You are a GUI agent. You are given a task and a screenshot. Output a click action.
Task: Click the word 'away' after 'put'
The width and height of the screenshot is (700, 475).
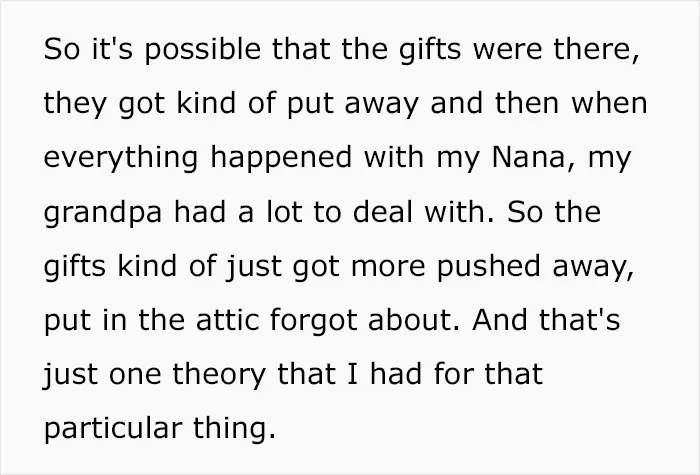pyautogui.click(x=382, y=104)
